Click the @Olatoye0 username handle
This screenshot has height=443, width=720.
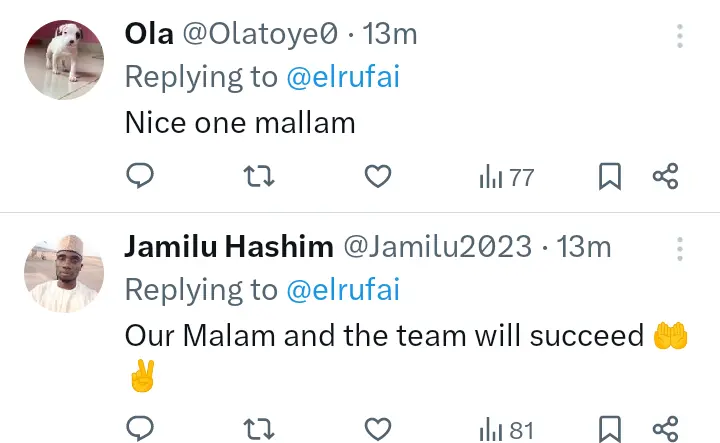[x=259, y=34]
